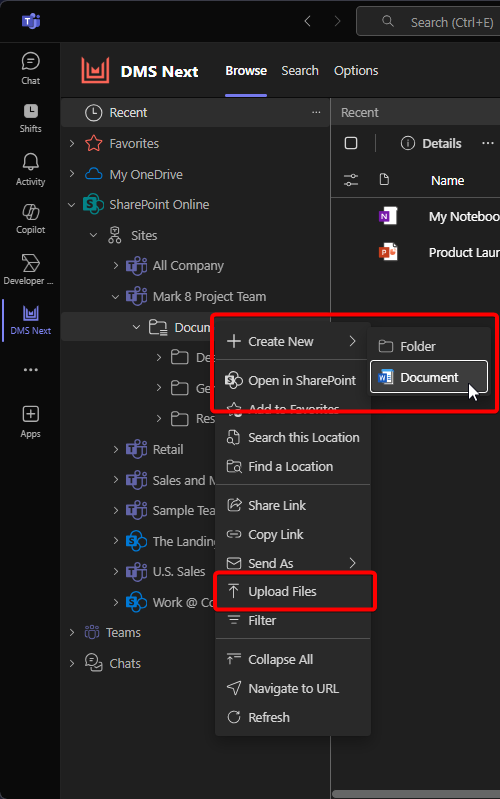
Task: Switch to the Search tab
Action: coord(300,70)
